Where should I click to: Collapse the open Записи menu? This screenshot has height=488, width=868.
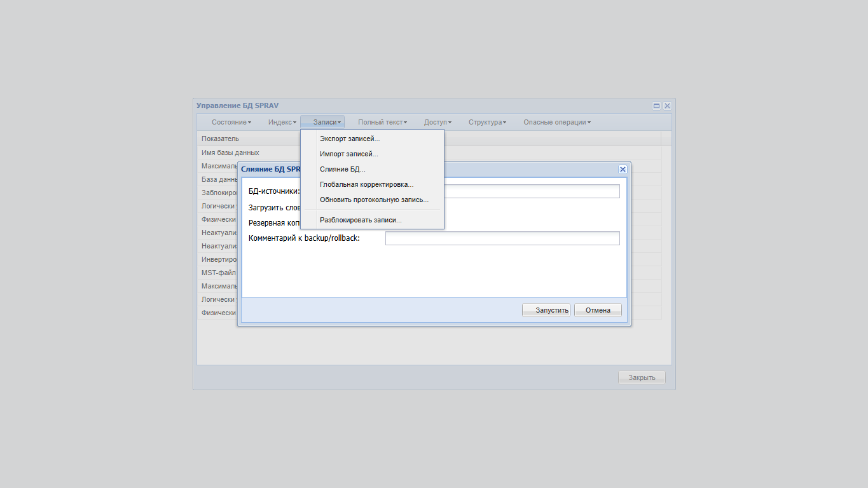322,122
